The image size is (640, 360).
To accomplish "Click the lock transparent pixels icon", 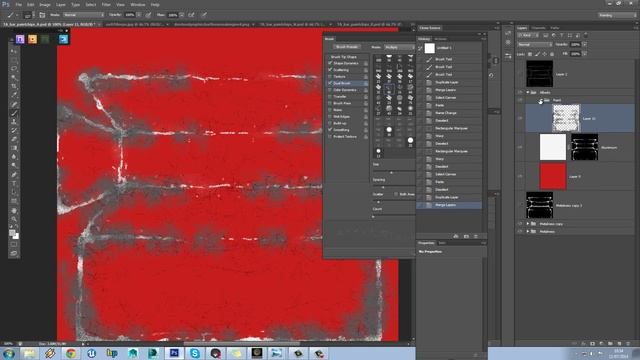I will coord(530,54).
